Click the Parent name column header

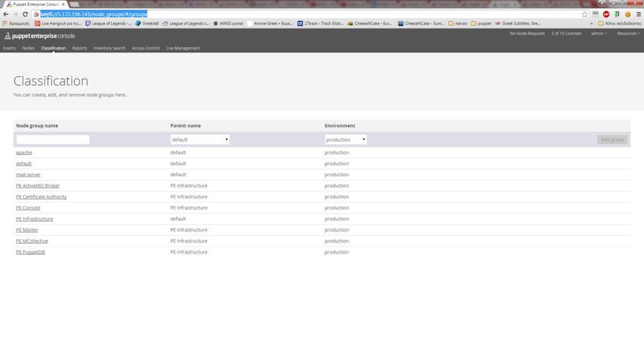[186, 126]
